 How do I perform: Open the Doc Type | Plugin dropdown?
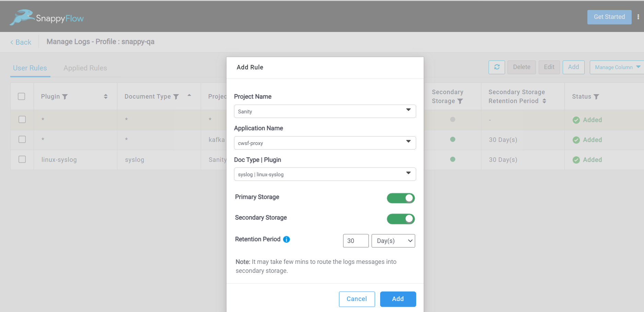click(x=325, y=174)
